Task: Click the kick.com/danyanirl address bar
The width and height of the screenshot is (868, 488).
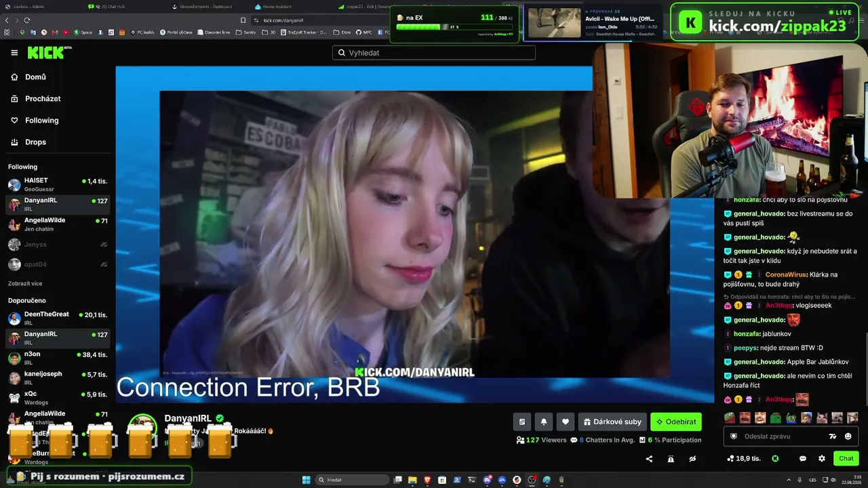Action: pyautogui.click(x=319, y=20)
